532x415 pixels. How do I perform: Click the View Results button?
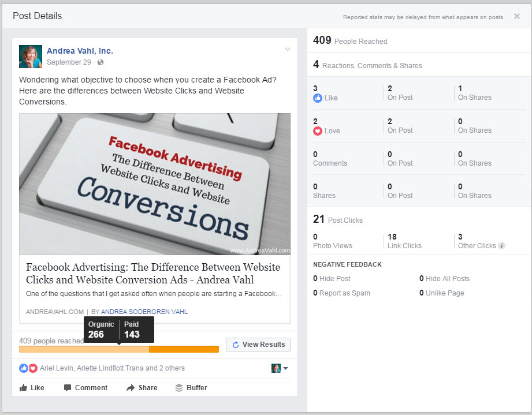(258, 345)
